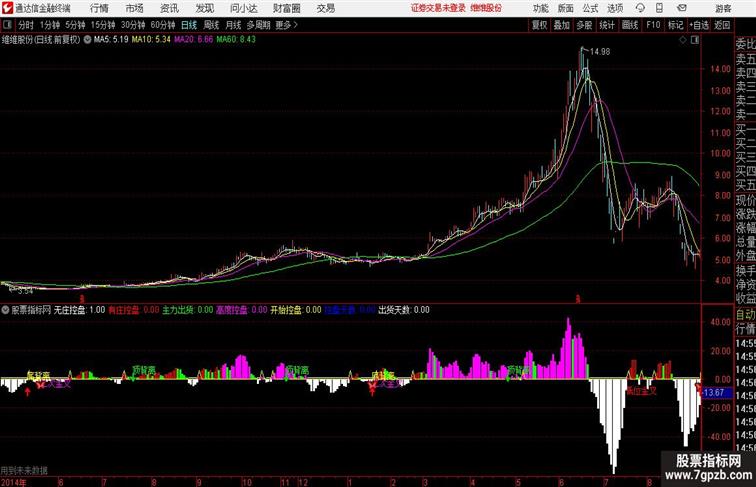Click the 统计 statistics button
The height and width of the screenshot is (487, 756).
607,25
